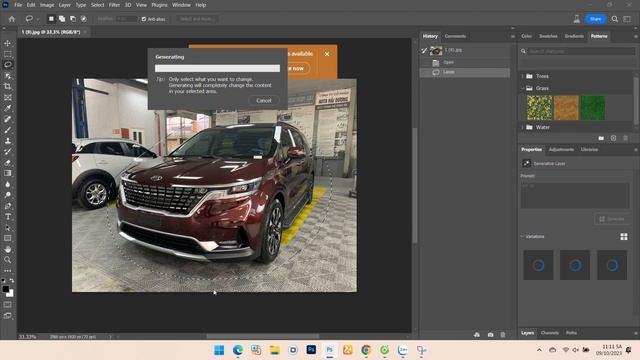Switch to the Gradients tab
This screenshot has width=640, height=360.
574,36
